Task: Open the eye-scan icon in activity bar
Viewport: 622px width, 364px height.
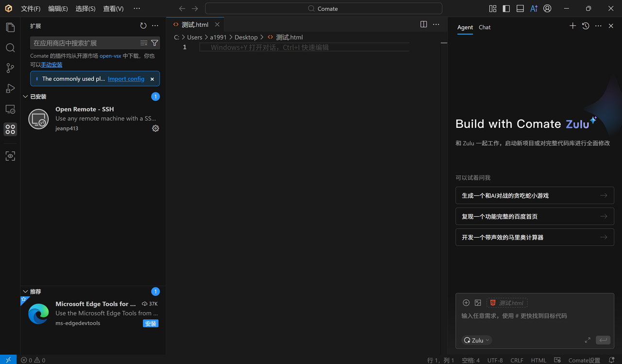Action: [x=10, y=156]
